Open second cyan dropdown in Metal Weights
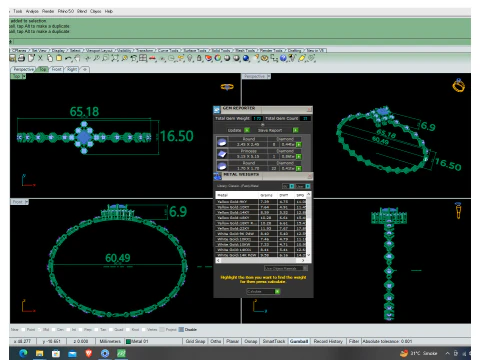Screen dimensions: 480x360 pos(308,186)
